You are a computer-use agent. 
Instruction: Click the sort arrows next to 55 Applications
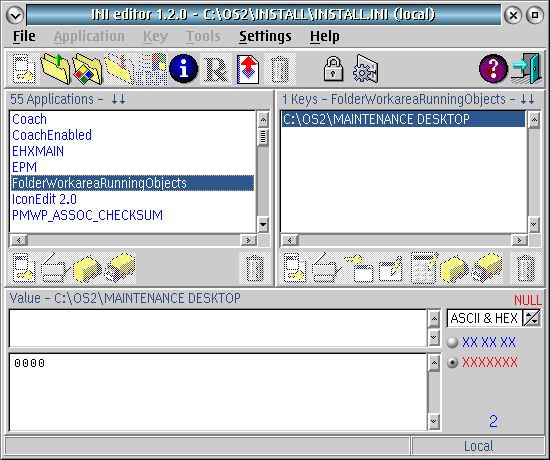118,99
